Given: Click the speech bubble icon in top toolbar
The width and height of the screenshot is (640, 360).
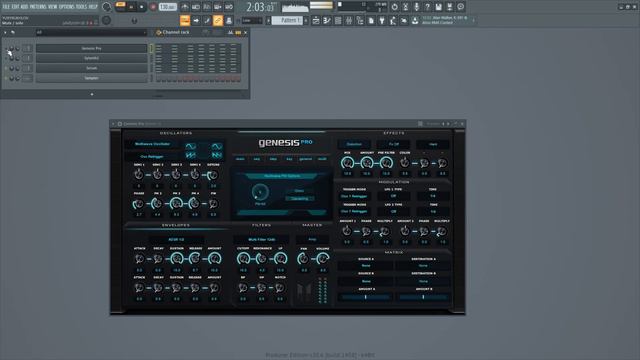Looking at the screenshot, I should tap(460, 7).
